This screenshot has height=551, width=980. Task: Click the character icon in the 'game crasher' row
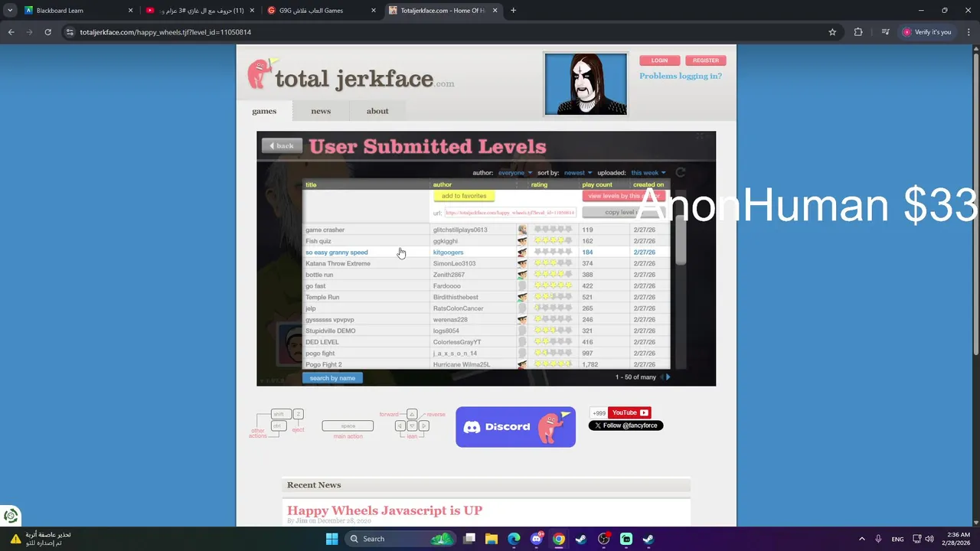tap(522, 230)
